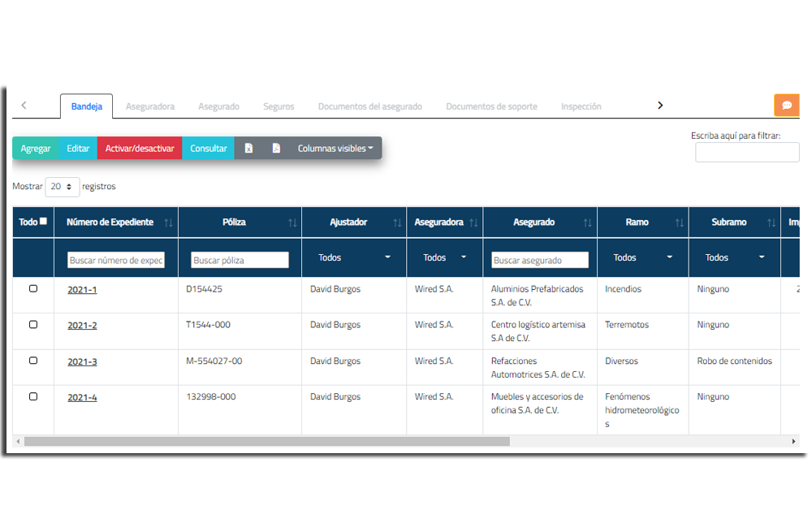Click the horizontal table scrollbar

tap(266, 442)
